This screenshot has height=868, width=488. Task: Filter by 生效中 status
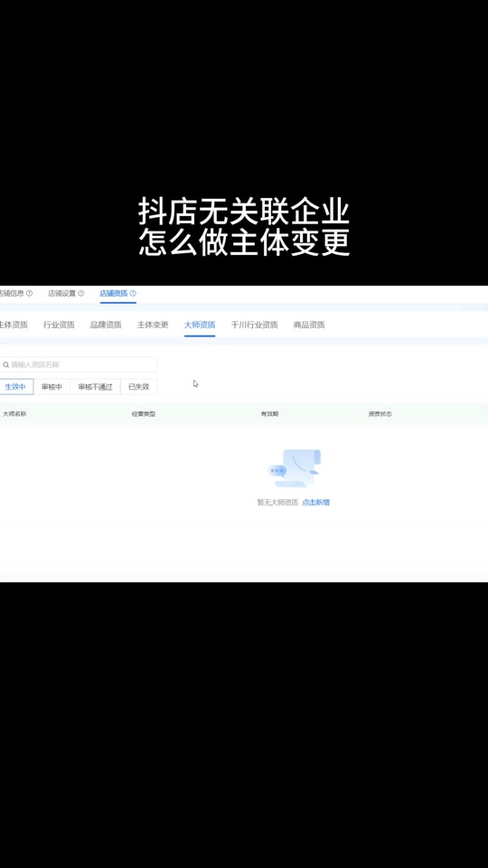point(16,387)
